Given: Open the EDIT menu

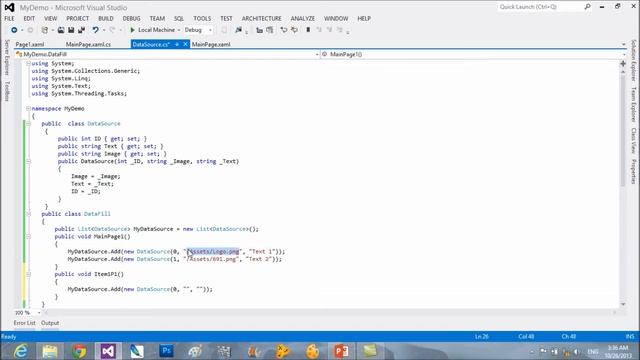Looking at the screenshot, I should (29, 18).
